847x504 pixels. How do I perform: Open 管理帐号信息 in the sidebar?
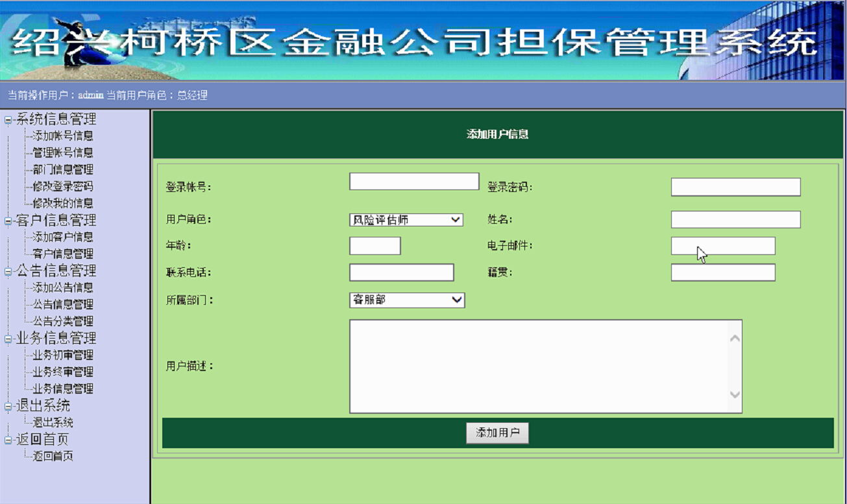pos(63,153)
